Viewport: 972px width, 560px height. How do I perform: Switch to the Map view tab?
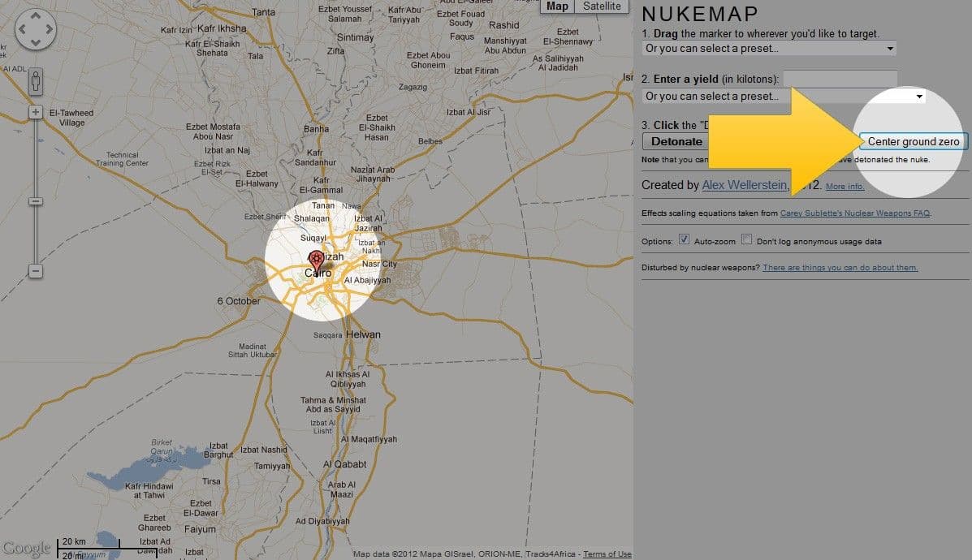tap(557, 6)
